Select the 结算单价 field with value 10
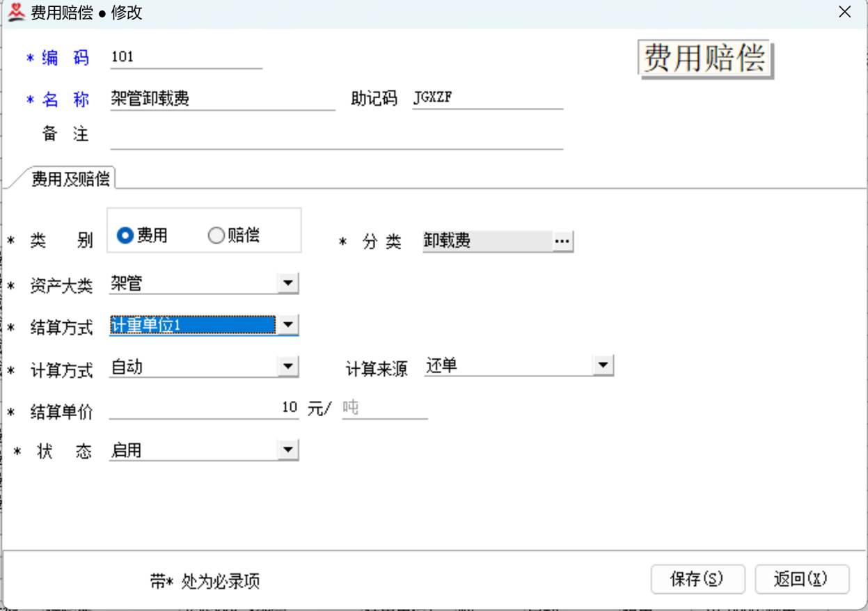This screenshot has width=868, height=611. coord(203,408)
